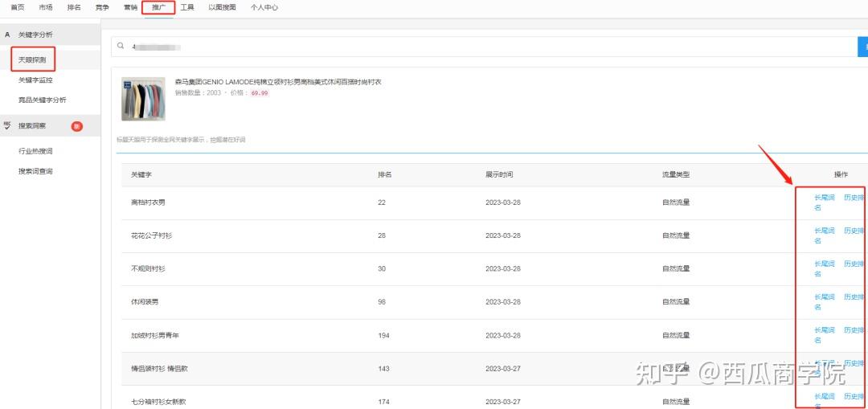Open the 工具 menu tab
The width and height of the screenshot is (868, 409).
(x=187, y=8)
